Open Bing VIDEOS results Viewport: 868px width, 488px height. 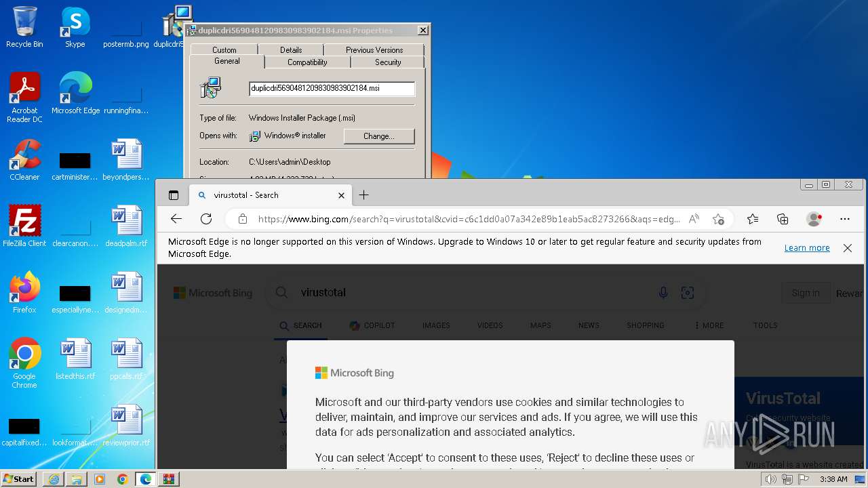490,325
